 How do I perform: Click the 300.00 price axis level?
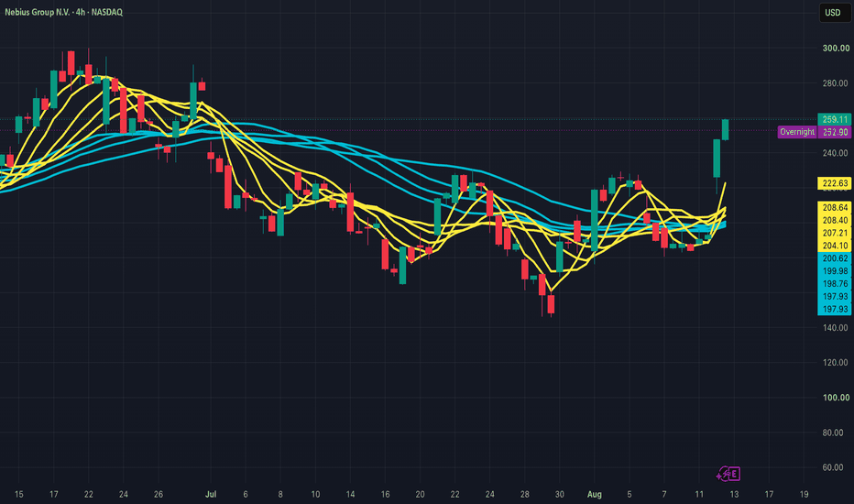(x=836, y=49)
